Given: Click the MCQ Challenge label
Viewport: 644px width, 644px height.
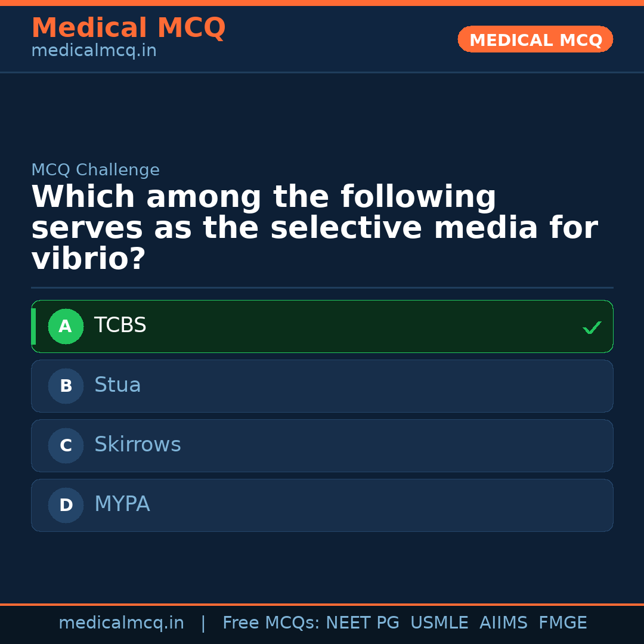Looking at the screenshot, I should [x=95, y=169].
